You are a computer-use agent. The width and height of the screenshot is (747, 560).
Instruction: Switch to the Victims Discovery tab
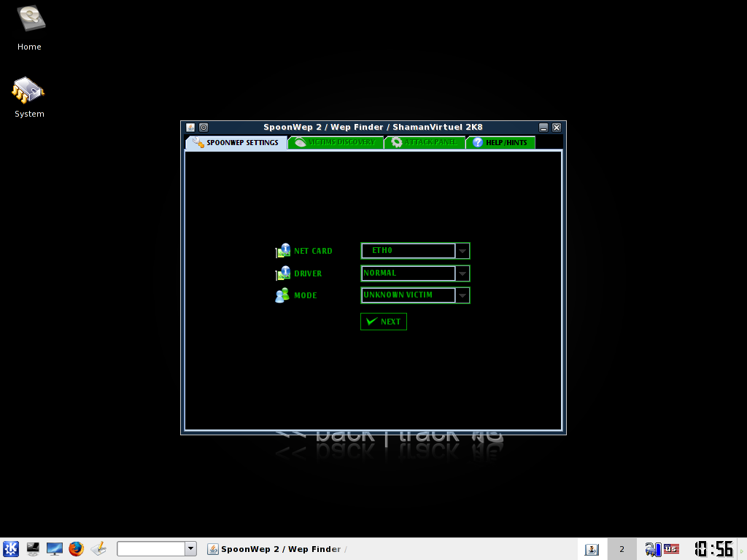(x=336, y=142)
